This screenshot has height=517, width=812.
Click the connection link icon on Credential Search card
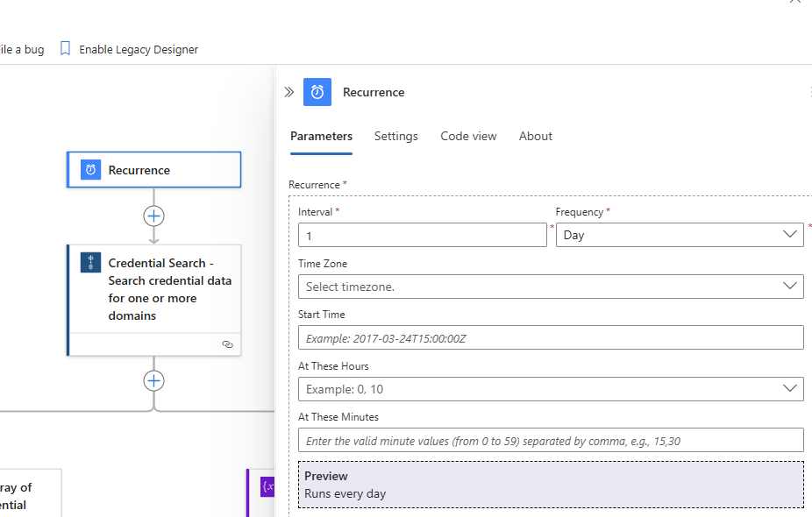[x=227, y=345]
